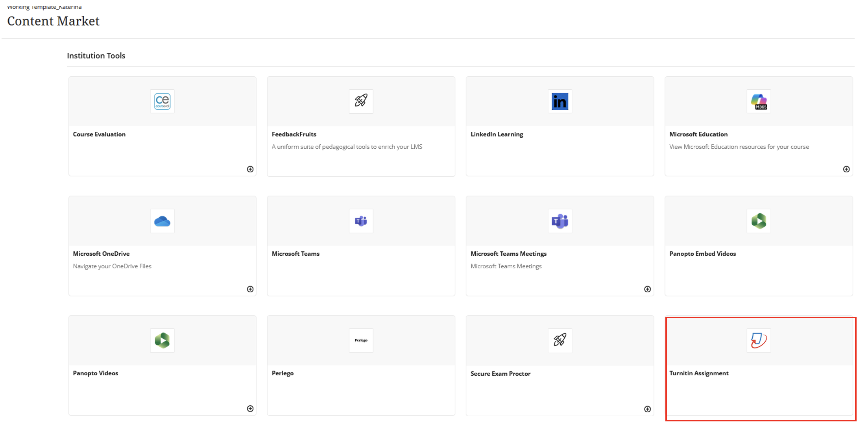Select the Microsoft Teams icon
The height and width of the screenshot is (432, 868).
361,221
